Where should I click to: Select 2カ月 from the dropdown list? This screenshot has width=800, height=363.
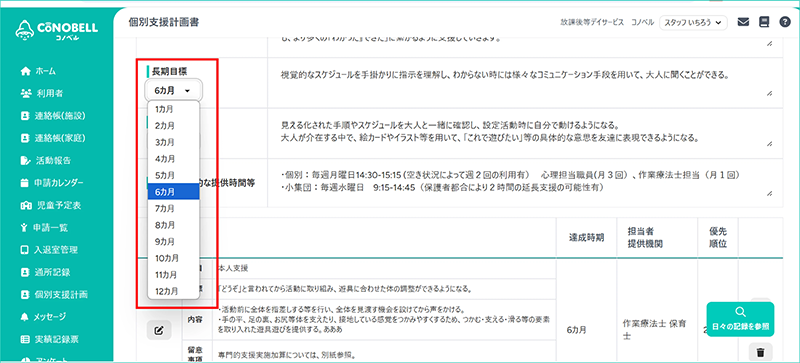(x=173, y=125)
